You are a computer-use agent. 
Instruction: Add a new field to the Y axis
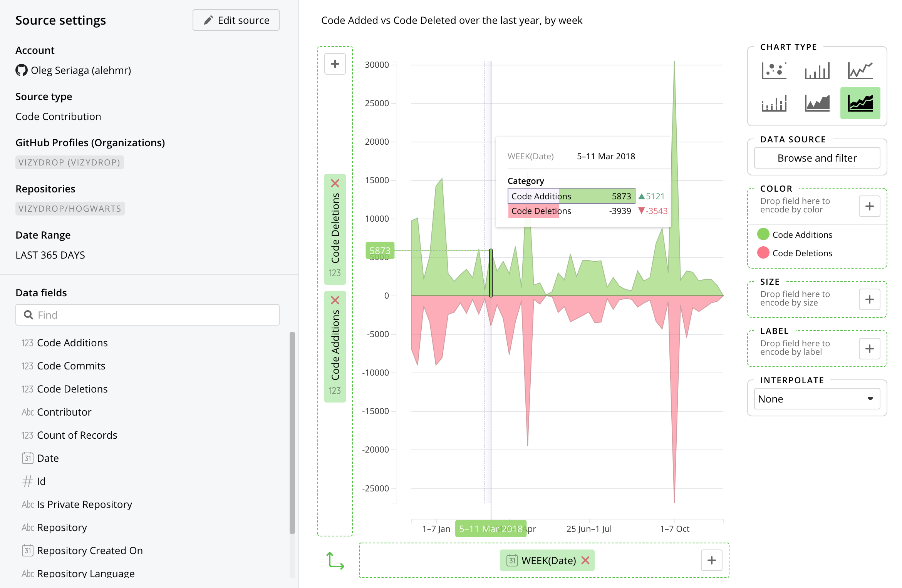[335, 64]
